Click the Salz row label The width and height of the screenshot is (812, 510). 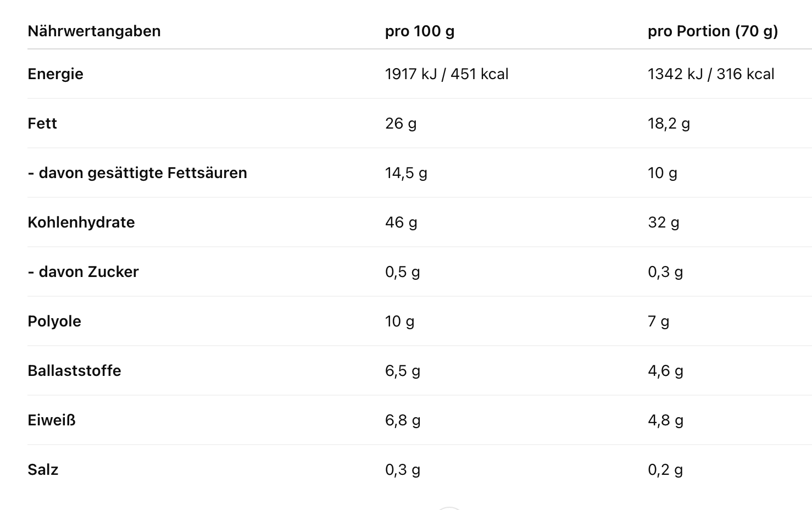43,470
